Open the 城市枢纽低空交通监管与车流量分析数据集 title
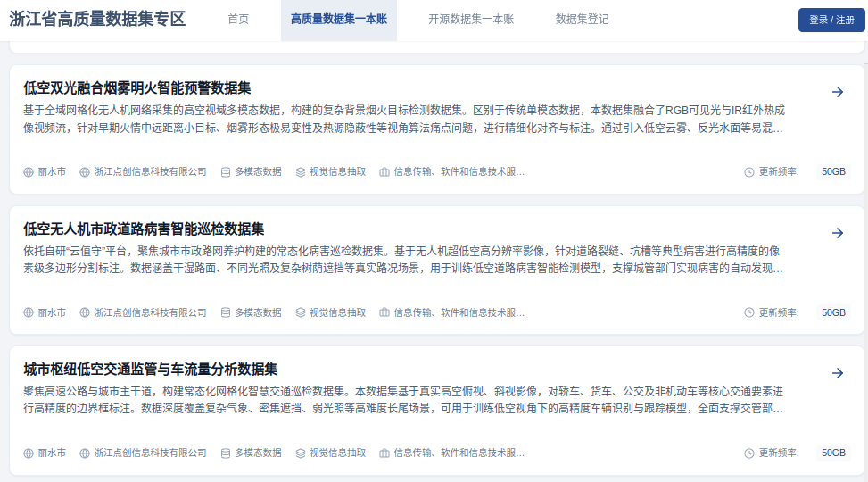This screenshot has height=482, width=868. [150, 370]
